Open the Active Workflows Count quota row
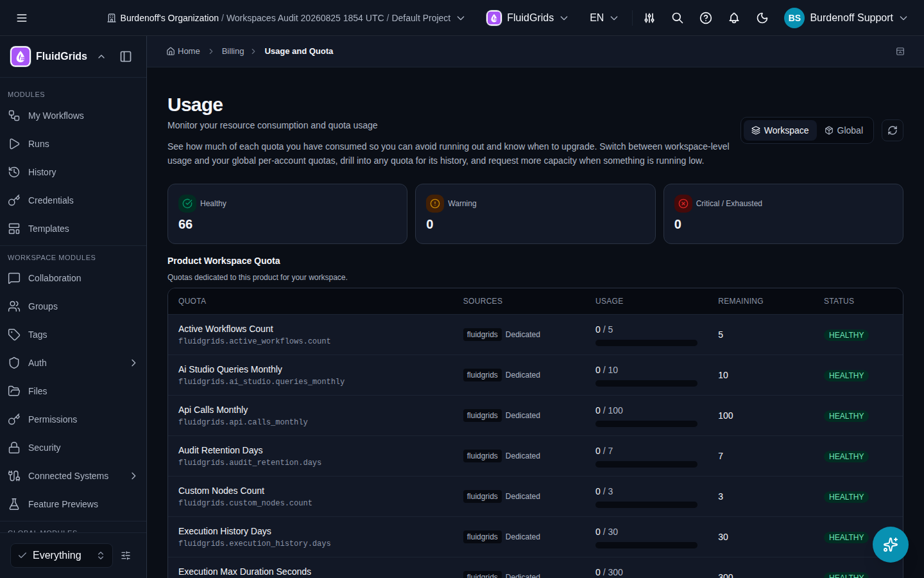 click(535, 335)
